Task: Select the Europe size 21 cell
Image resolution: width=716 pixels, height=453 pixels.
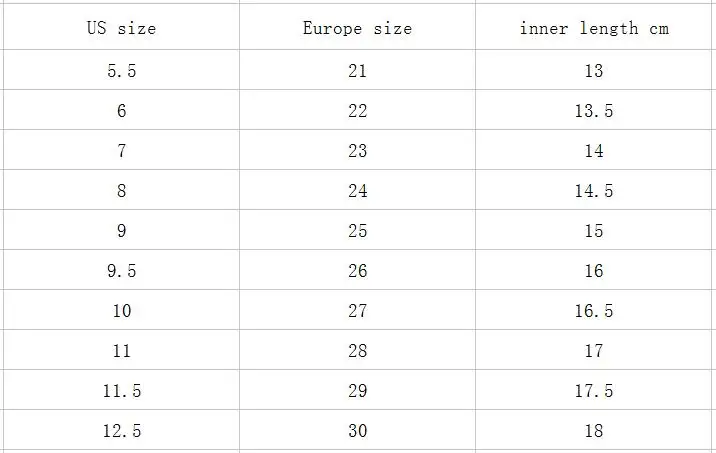Action: pyautogui.click(x=358, y=70)
